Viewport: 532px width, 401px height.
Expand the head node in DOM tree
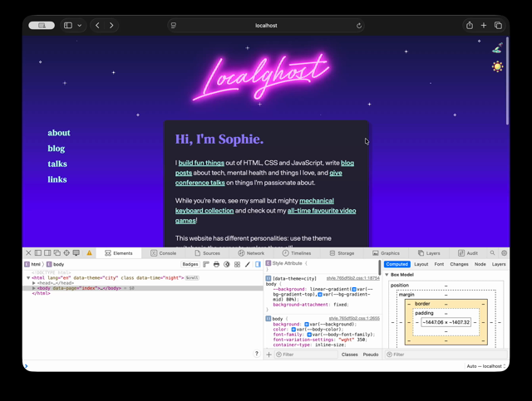[x=33, y=283]
